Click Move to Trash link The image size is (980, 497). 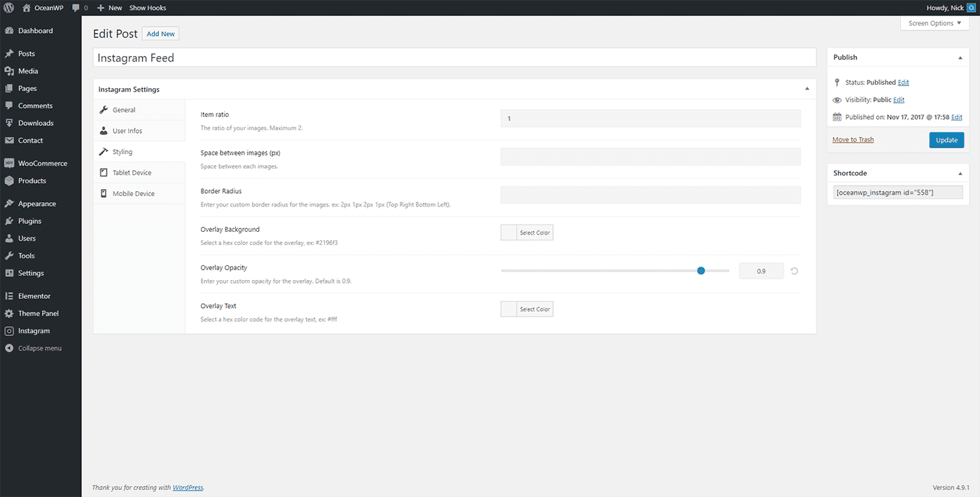[x=853, y=140]
